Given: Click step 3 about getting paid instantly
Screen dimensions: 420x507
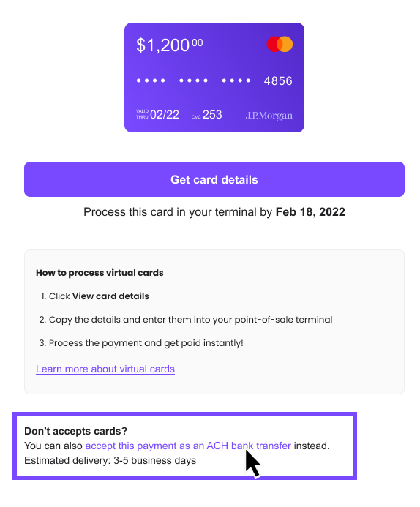Looking at the screenshot, I should tap(141, 342).
